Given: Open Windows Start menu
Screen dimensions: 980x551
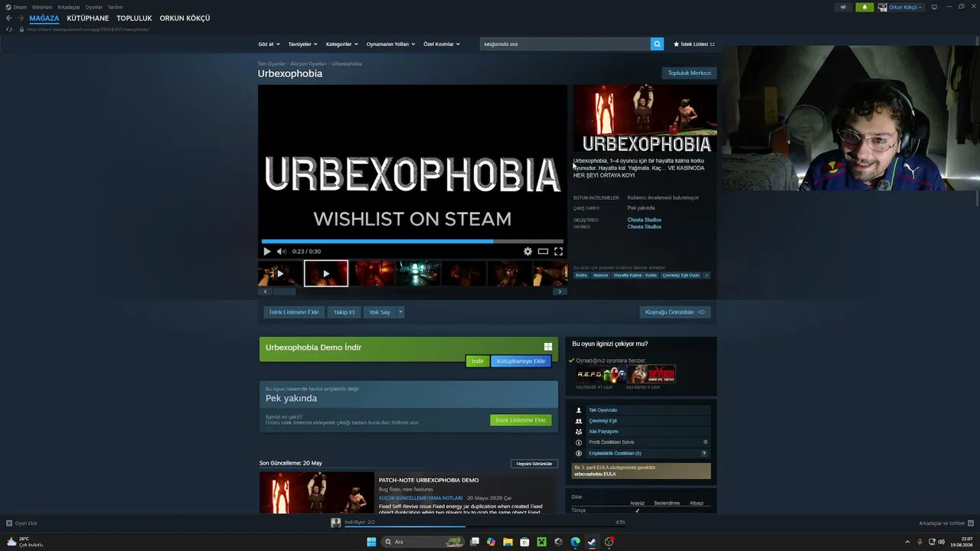Looking at the screenshot, I should [371, 542].
